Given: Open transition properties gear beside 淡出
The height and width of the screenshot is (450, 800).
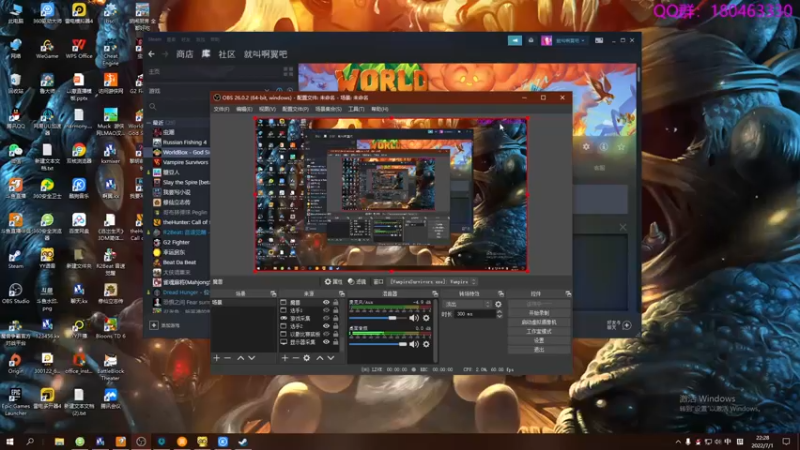Looking at the screenshot, I should [x=498, y=305].
